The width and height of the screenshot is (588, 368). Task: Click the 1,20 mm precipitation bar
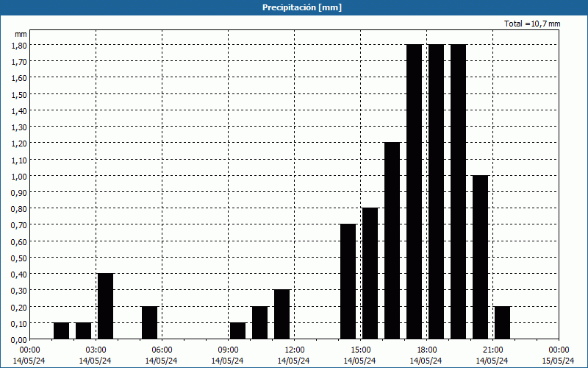point(392,241)
